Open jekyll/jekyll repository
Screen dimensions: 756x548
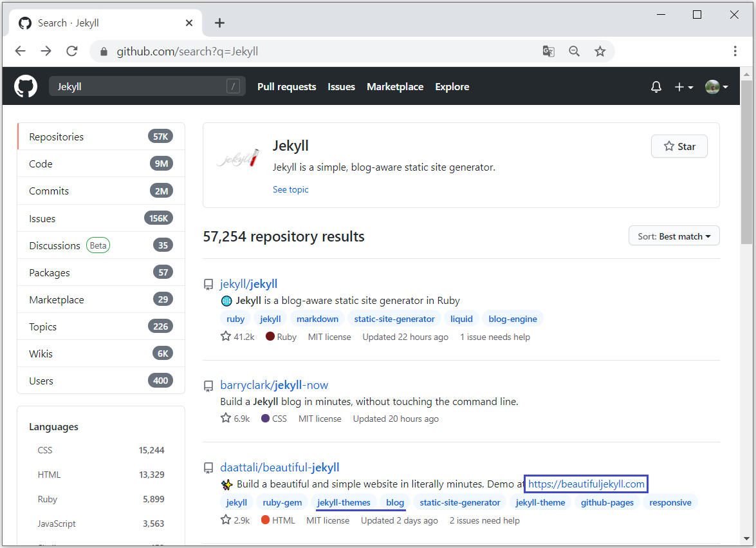pyautogui.click(x=249, y=283)
